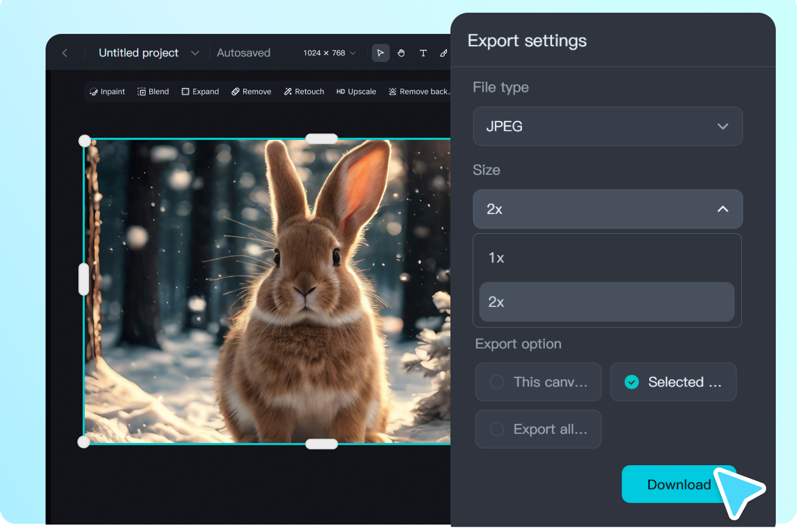797x532 pixels.
Task: Open the JPEG file type dropdown
Action: (607, 126)
